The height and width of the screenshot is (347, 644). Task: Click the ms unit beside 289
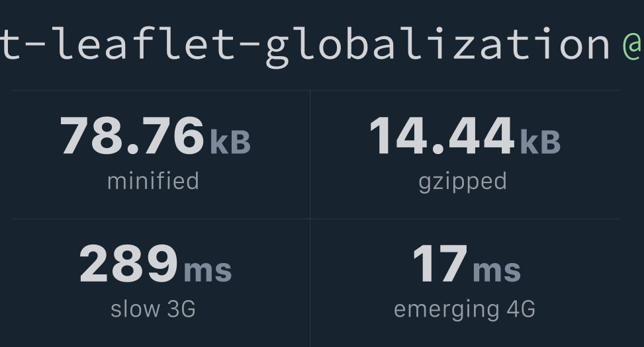(x=208, y=270)
